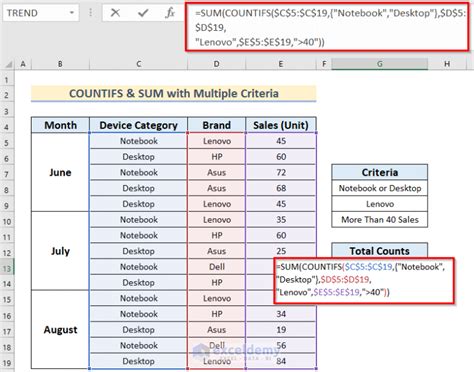Click the 'More Than 40 Sales' criteria cell
This screenshot has width=474, height=372.
coord(380,220)
